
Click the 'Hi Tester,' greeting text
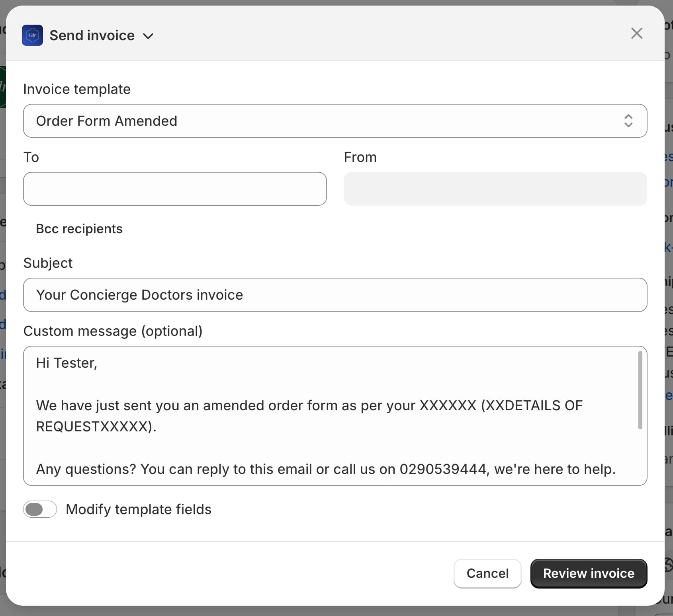click(x=67, y=363)
